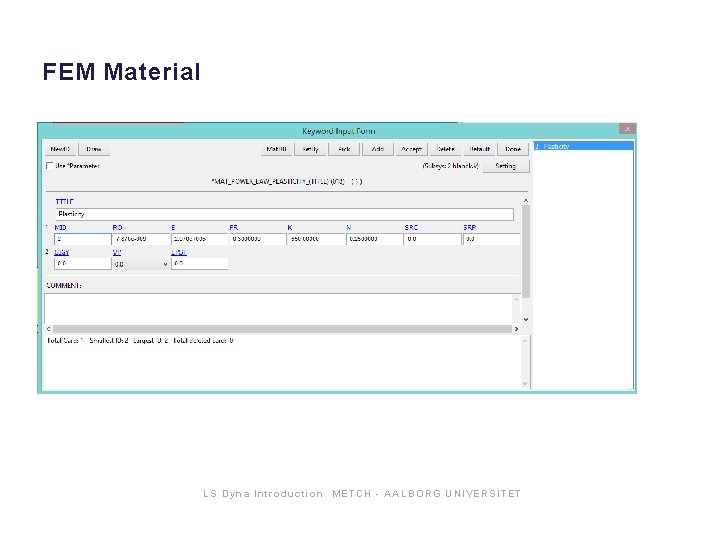Click Done in the Keyword Input Form

click(513, 149)
